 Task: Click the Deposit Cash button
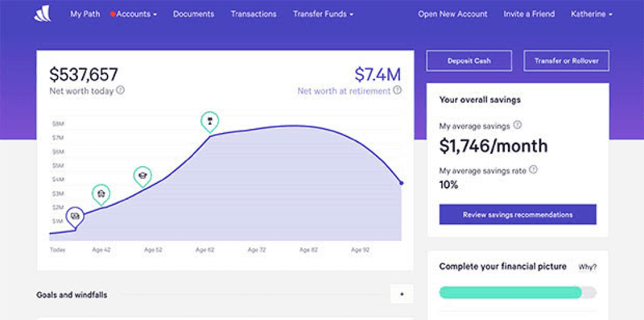click(x=469, y=61)
